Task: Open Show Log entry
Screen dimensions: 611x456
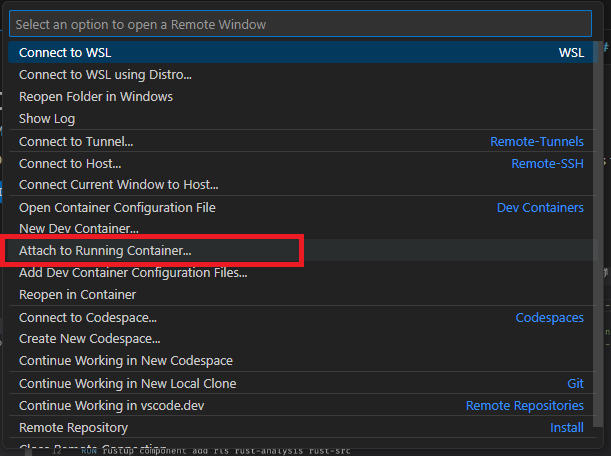Action: (x=303, y=118)
